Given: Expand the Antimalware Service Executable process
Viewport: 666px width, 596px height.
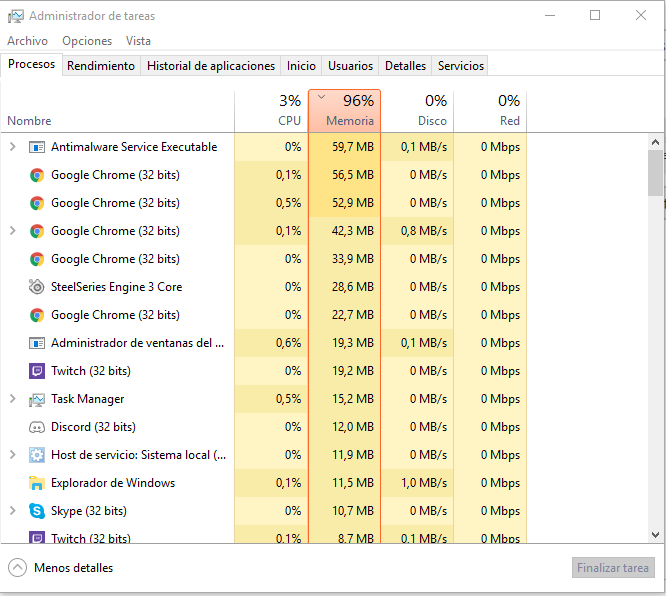Looking at the screenshot, I should [x=13, y=147].
